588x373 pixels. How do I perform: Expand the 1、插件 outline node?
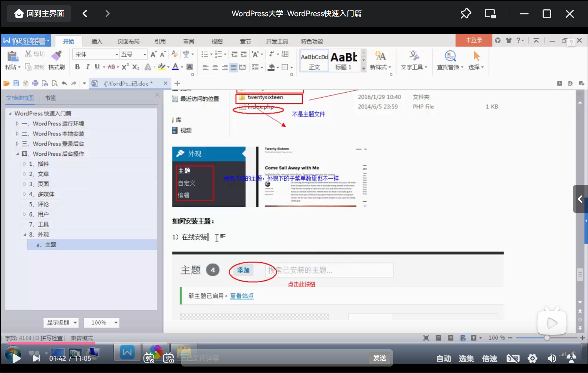coord(24,164)
